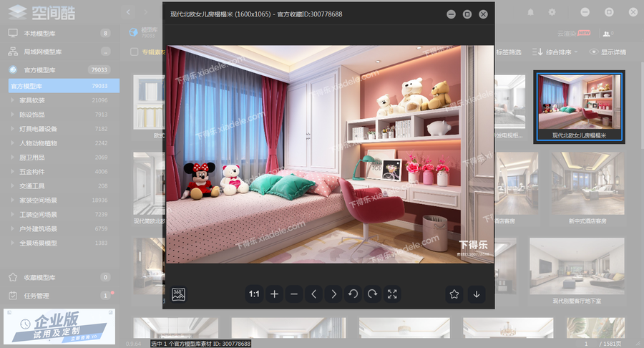Minimize the image preview window
This screenshot has width=644, height=348.
click(x=451, y=14)
